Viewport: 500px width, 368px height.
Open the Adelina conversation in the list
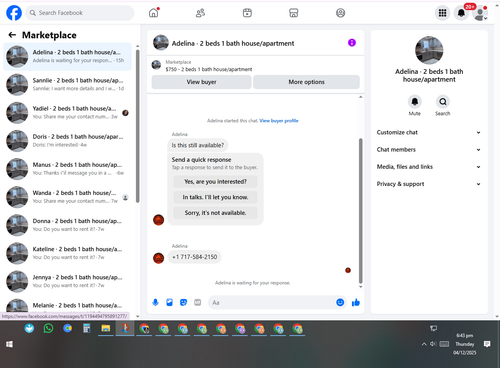click(67, 56)
